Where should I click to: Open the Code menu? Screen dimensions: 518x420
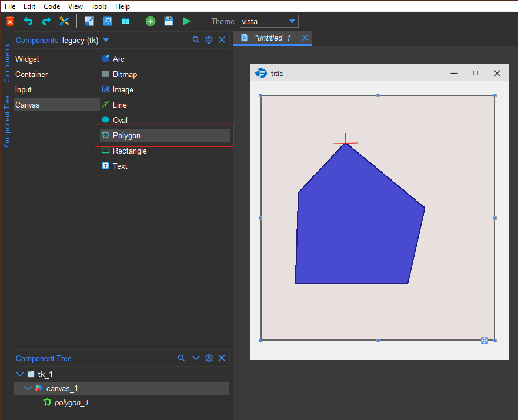(x=52, y=6)
